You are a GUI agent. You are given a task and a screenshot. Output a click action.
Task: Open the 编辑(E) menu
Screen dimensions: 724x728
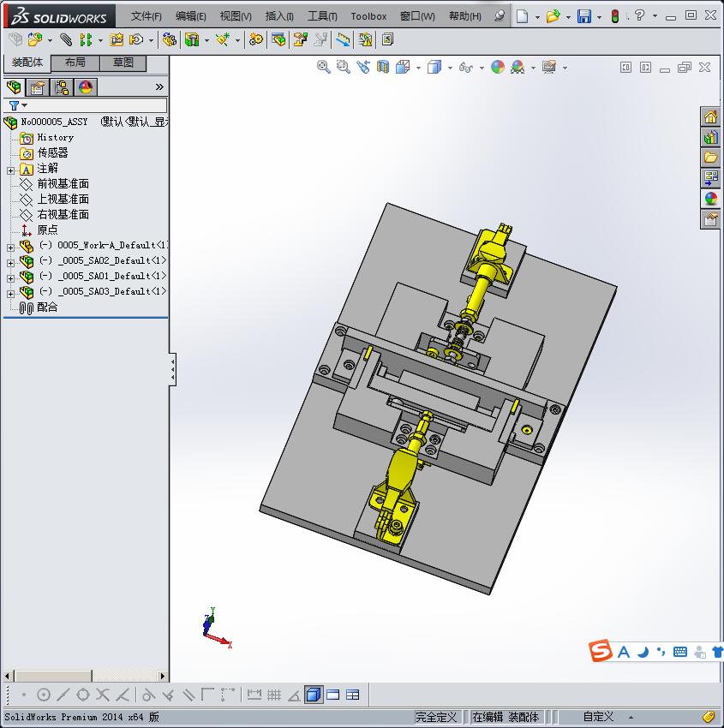pyautogui.click(x=190, y=16)
